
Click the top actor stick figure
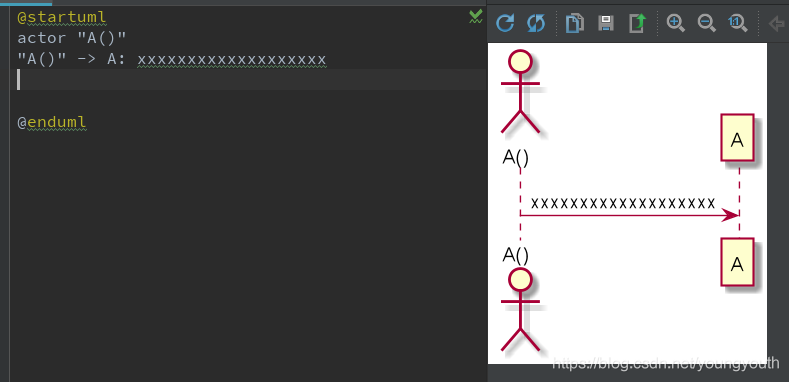pos(520,92)
